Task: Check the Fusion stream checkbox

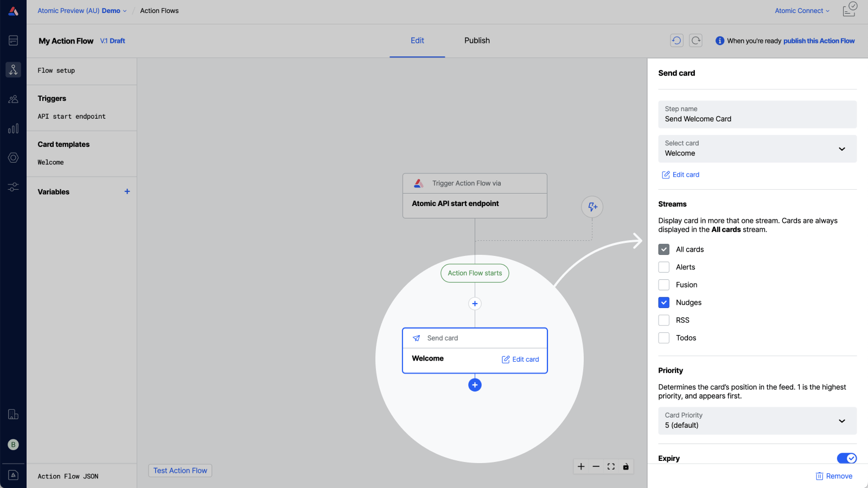Action: [664, 285]
